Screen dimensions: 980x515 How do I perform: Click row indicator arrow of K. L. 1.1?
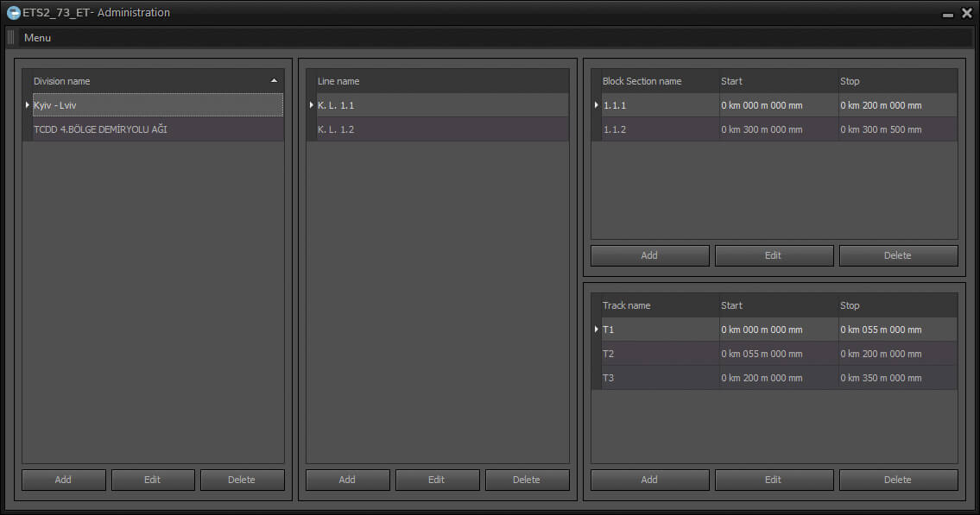(311, 105)
